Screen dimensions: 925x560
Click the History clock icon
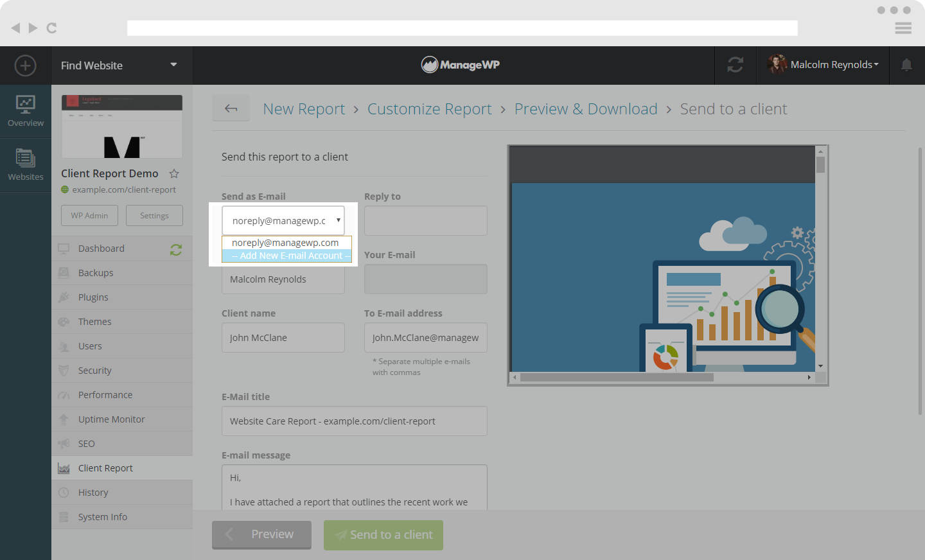[x=64, y=493]
